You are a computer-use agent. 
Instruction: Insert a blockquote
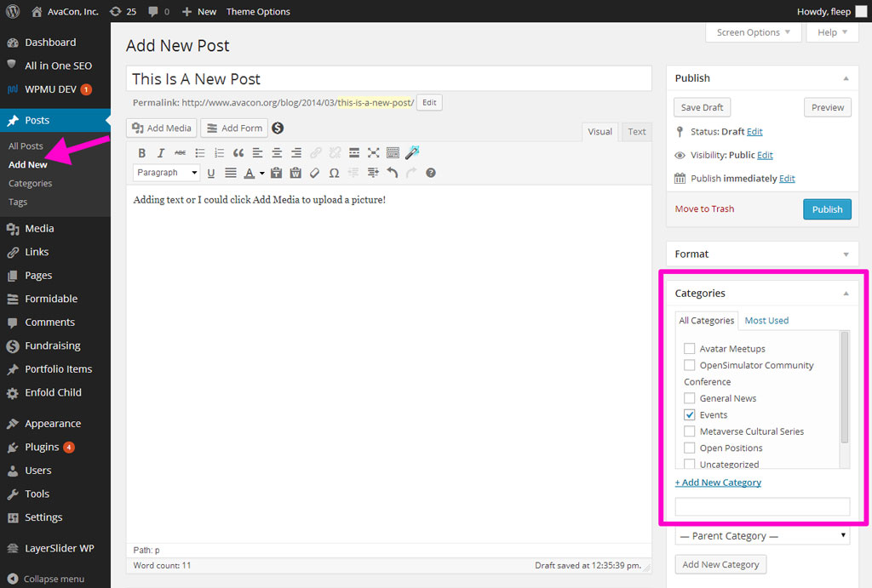(x=238, y=153)
